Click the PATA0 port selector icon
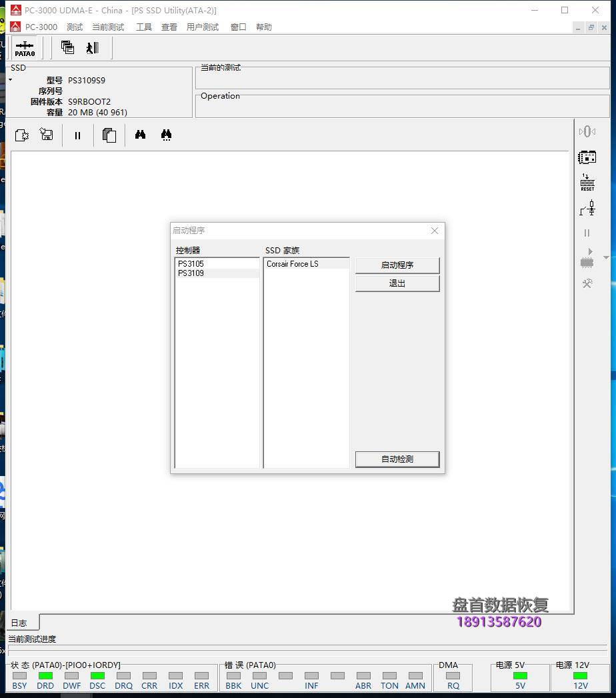The width and height of the screenshot is (616, 698). (25, 48)
